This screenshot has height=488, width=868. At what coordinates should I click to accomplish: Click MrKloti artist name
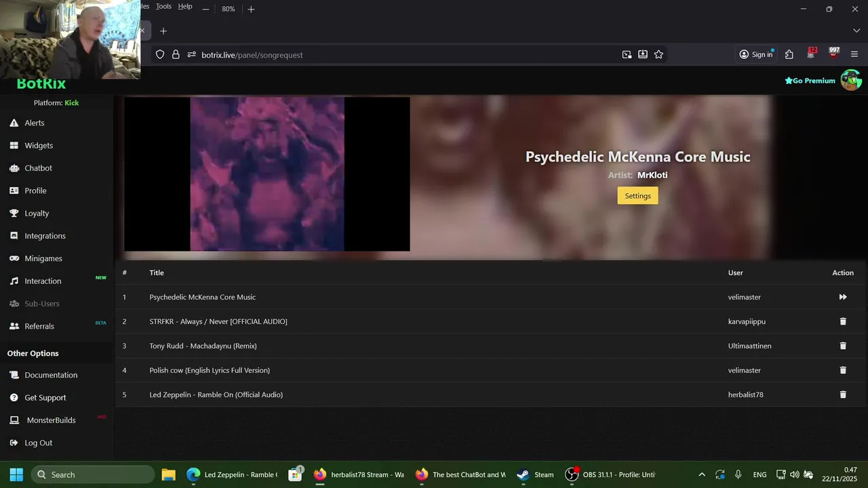click(x=652, y=175)
